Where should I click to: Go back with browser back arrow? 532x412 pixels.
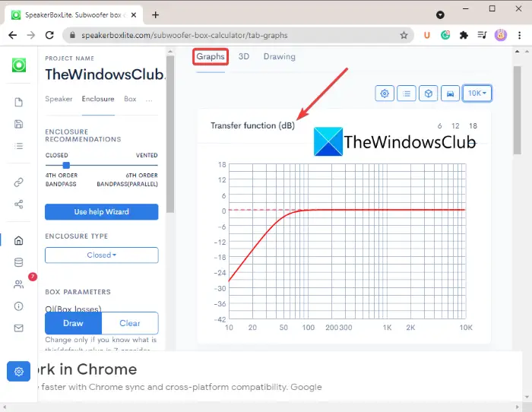[x=13, y=35]
